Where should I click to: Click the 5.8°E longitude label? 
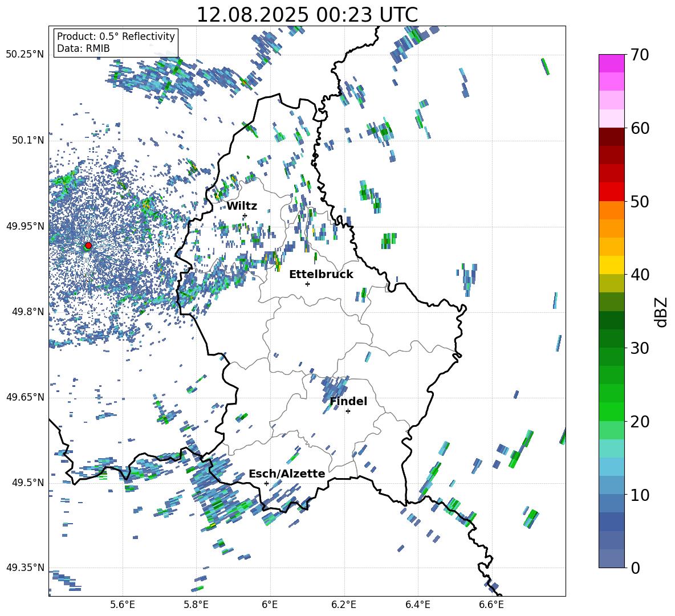196,605
